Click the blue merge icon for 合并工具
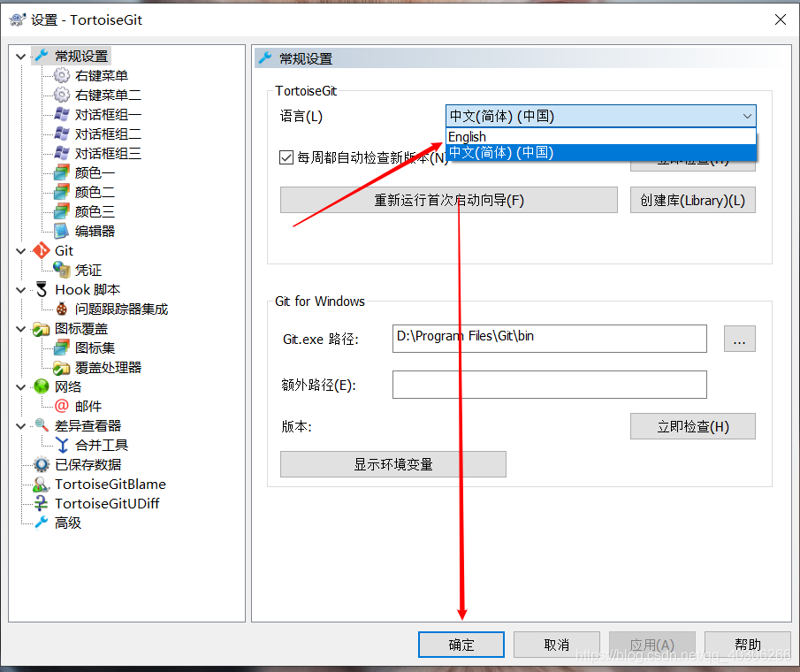This screenshot has height=672, width=800. point(62,445)
